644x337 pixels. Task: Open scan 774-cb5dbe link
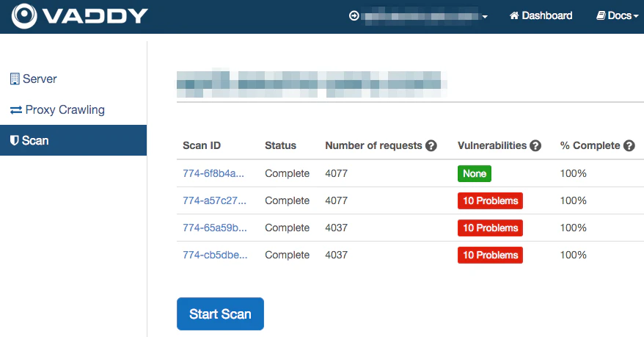tap(215, 255)
